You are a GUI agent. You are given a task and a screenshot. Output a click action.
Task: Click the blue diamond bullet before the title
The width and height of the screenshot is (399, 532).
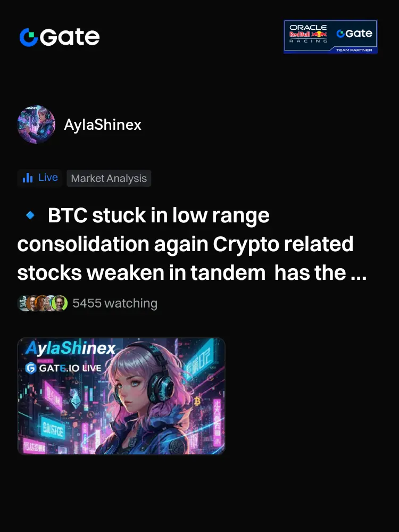pos(30,215)
